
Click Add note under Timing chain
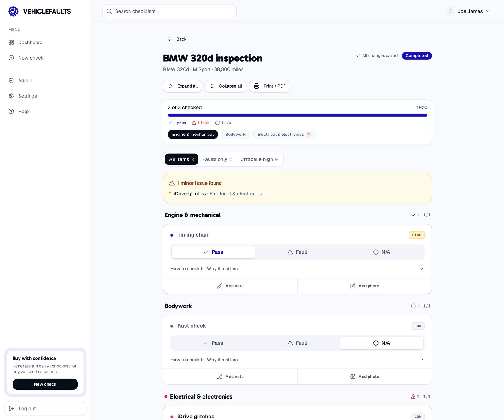(x=230, y=286)
